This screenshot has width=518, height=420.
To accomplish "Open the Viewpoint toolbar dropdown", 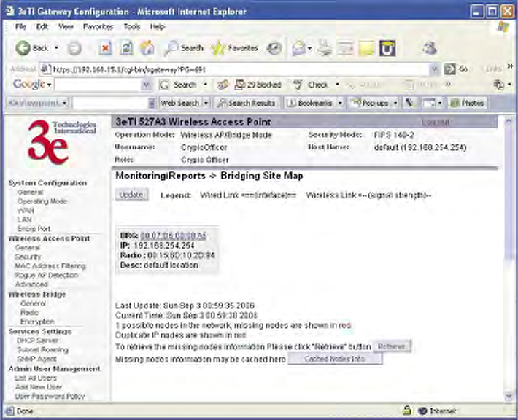I will 64,104.
